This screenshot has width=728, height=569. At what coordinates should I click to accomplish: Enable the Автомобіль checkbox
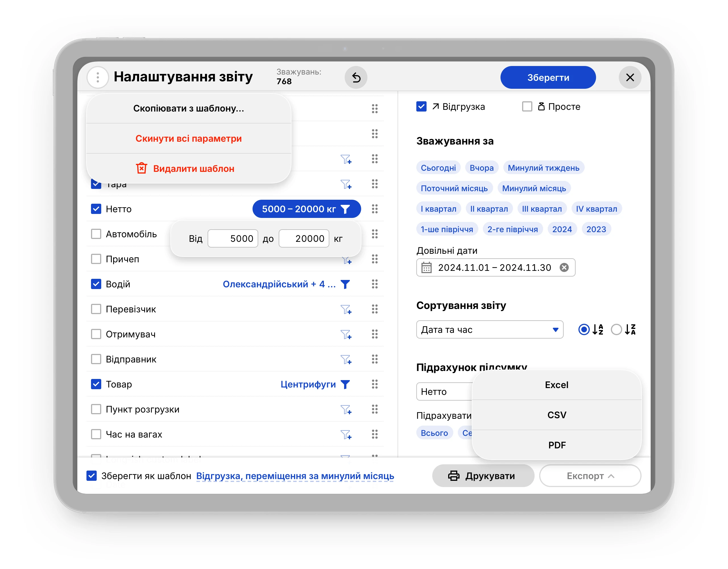tap(96, 234)
